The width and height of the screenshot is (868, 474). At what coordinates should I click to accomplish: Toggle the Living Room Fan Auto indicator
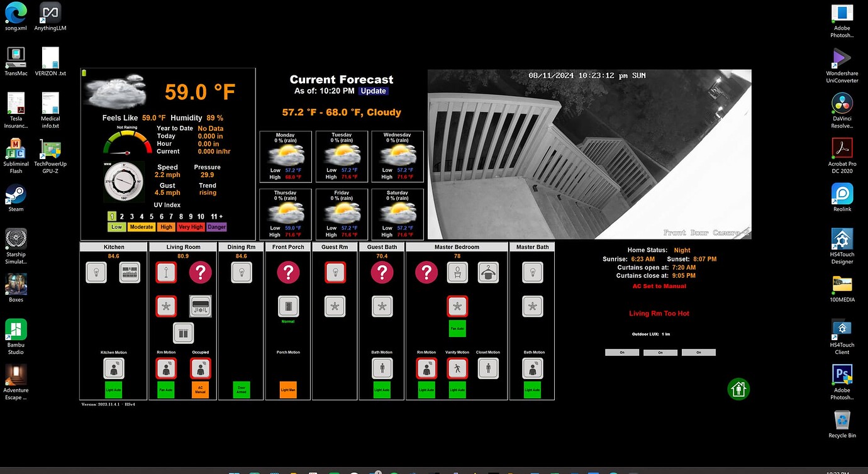pos(166,390)
